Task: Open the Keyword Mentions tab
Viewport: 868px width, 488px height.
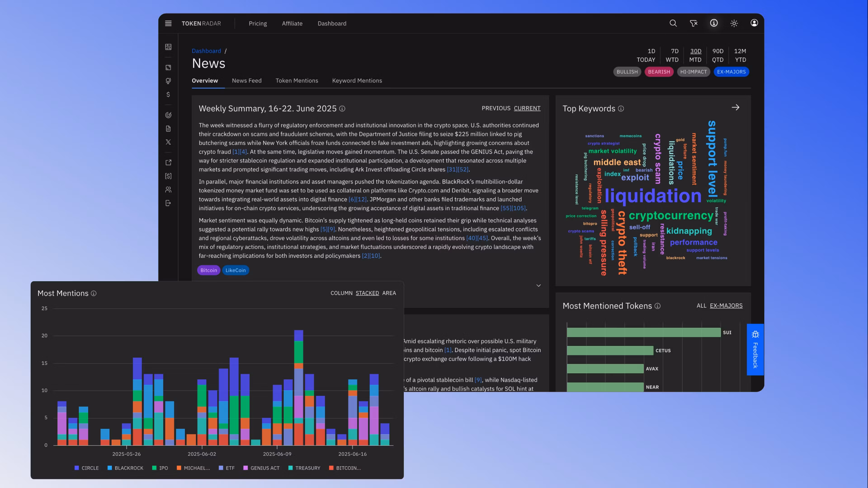Action: click(x=357, y=80)
